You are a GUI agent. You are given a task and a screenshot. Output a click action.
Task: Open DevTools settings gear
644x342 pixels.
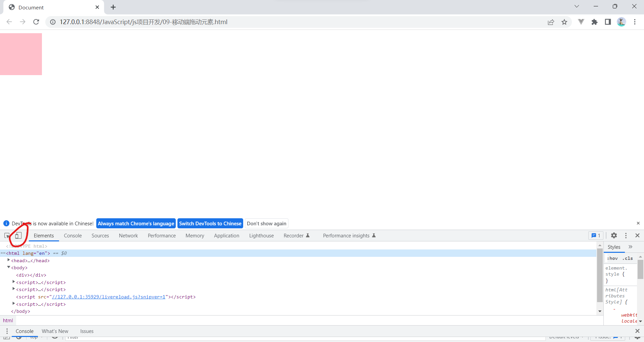tap(614, 235)
